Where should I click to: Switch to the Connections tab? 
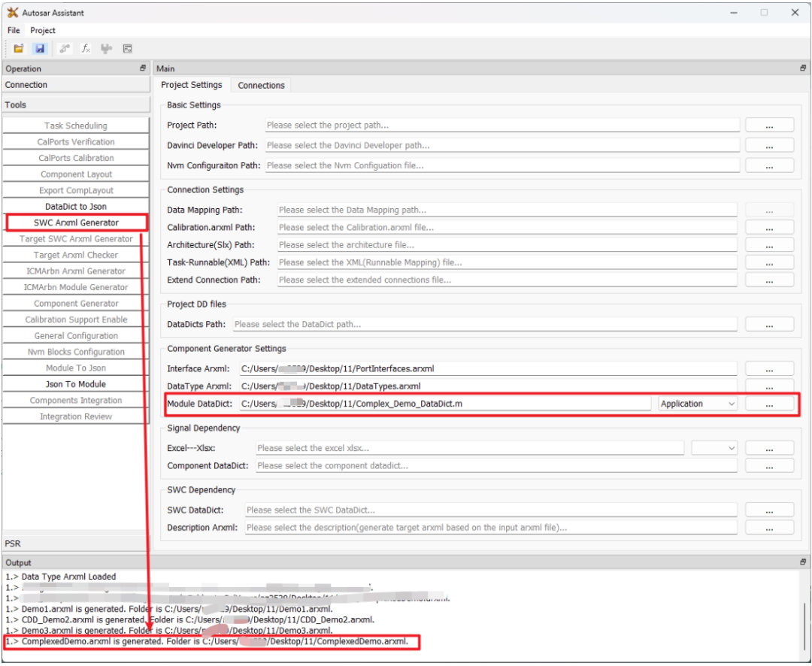(260, 85)
